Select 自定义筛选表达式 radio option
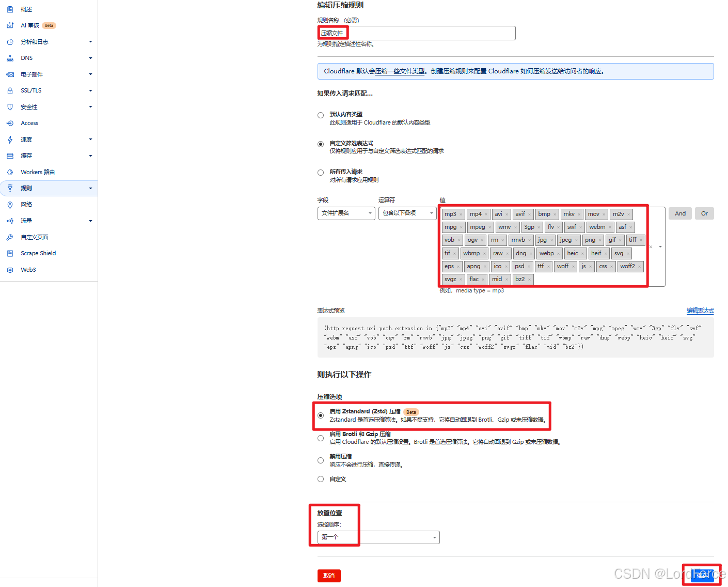The image size is (728, 587). click(x=321, y=144)
